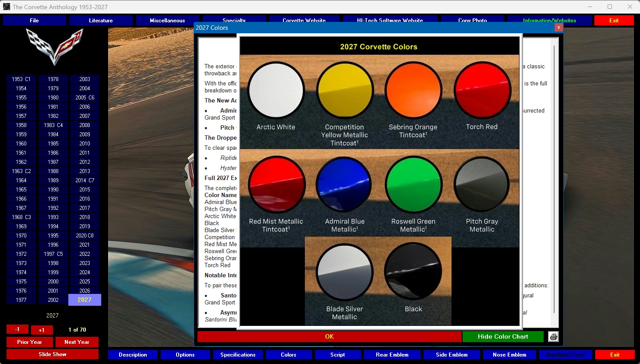
Task: Open the Literature menu
Action: 101,21
